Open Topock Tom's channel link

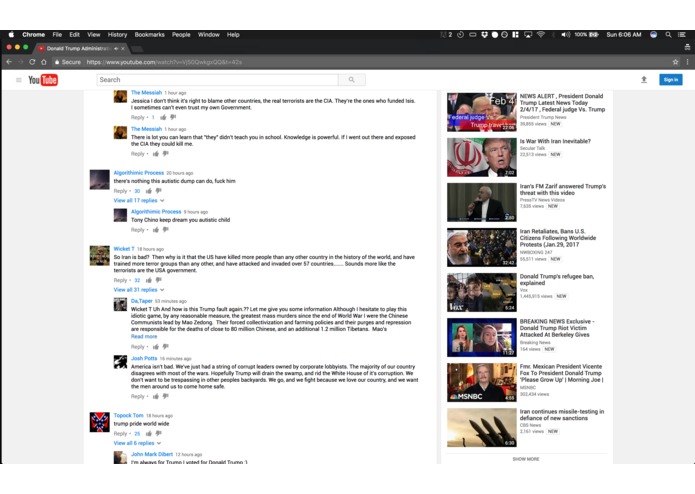[129, 416]
